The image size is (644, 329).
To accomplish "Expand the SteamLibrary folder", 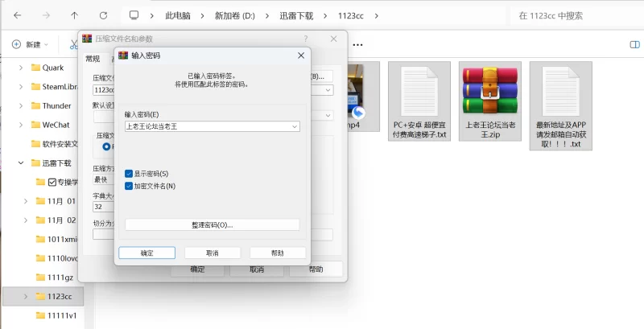I will 21,87.
